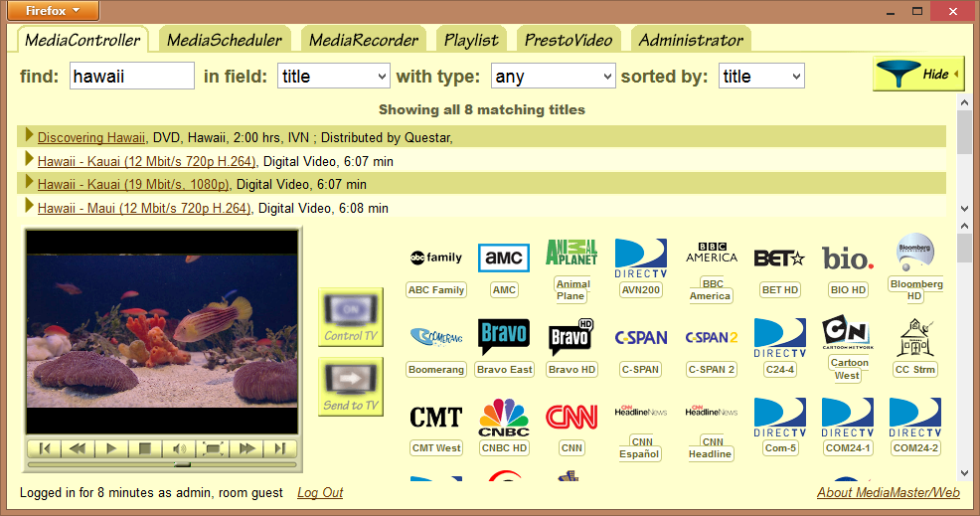The image size is (980, 516).
Task: Click the find search text field
Action: click(132, 77)
